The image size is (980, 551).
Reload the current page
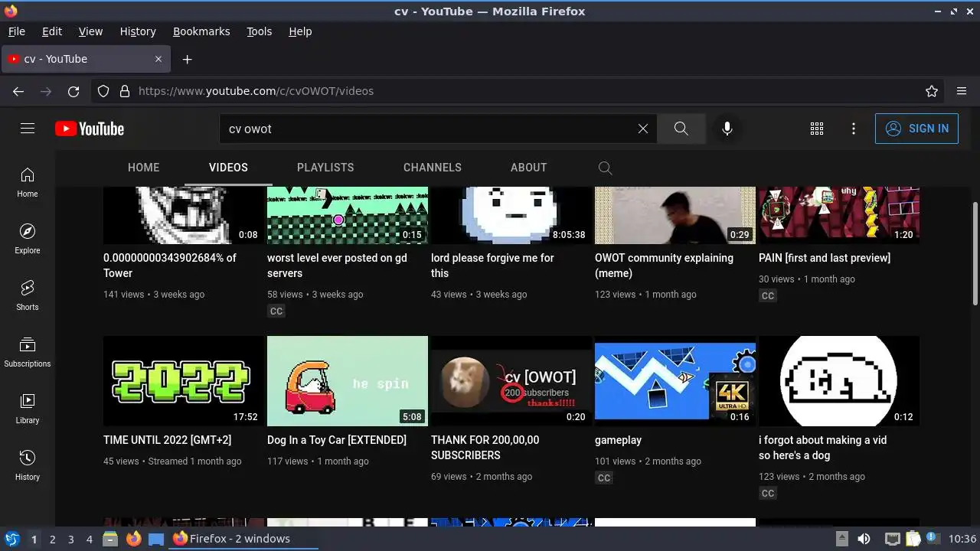(73, 91)
